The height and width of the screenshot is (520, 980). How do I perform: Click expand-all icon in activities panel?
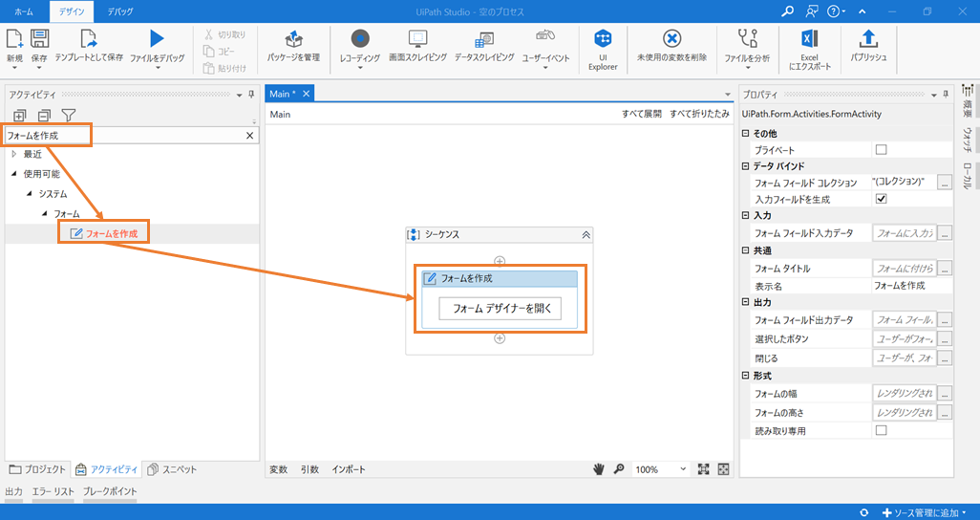[x=20, y=115]
